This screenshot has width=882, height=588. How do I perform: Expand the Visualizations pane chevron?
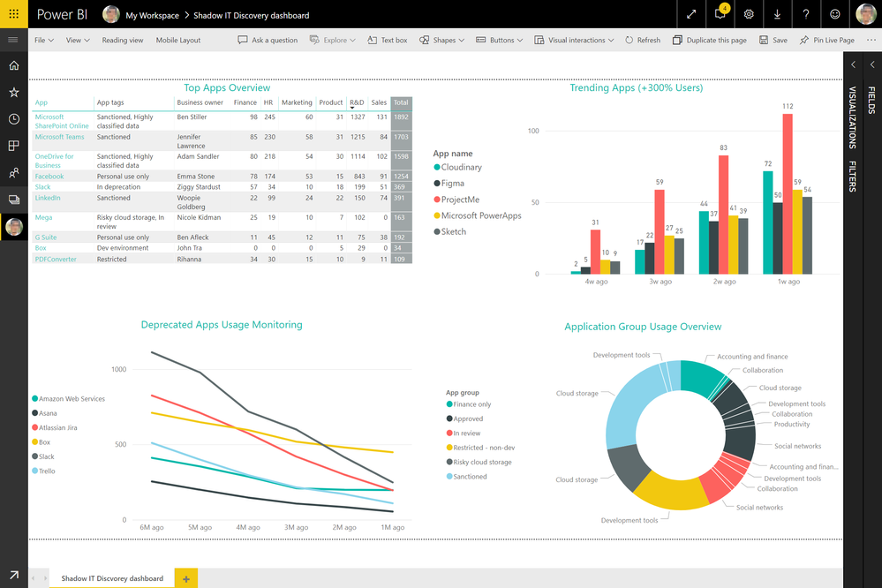pyautogui.click(x=854, y=64)
